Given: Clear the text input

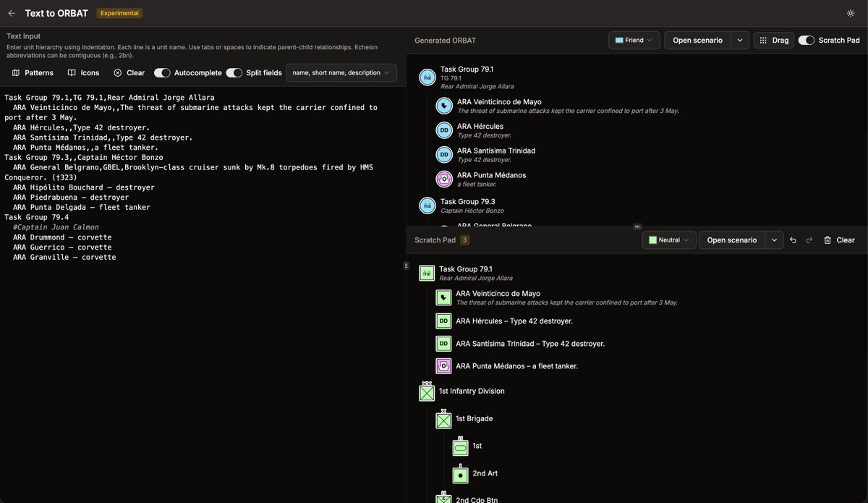Looking at the screenshot, I should tap(129, 72).
